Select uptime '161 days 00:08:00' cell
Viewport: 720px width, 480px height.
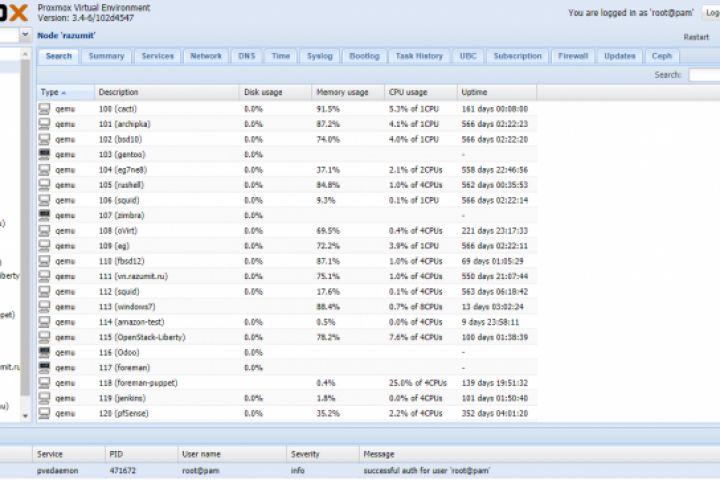point(495,109)
